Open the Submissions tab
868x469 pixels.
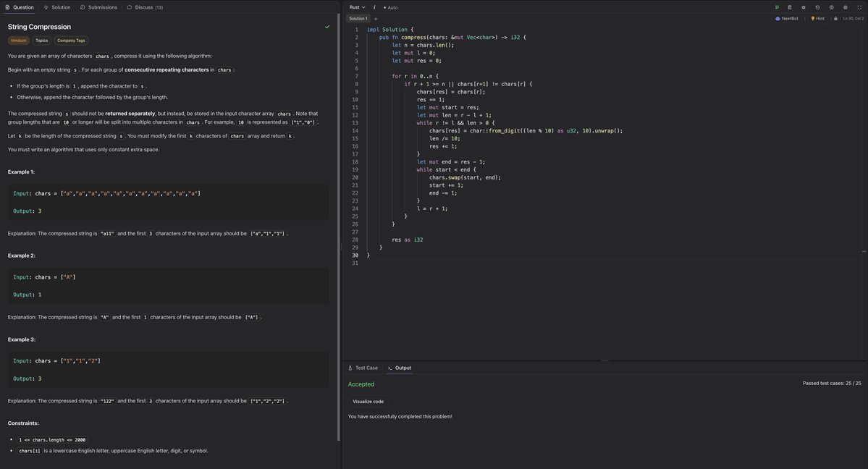click(x=98, y=7)
